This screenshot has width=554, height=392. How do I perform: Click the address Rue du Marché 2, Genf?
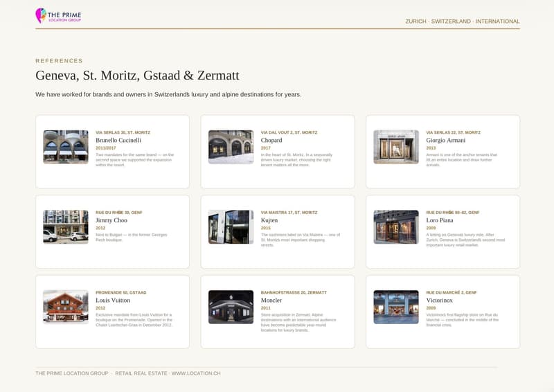point(452,293)
